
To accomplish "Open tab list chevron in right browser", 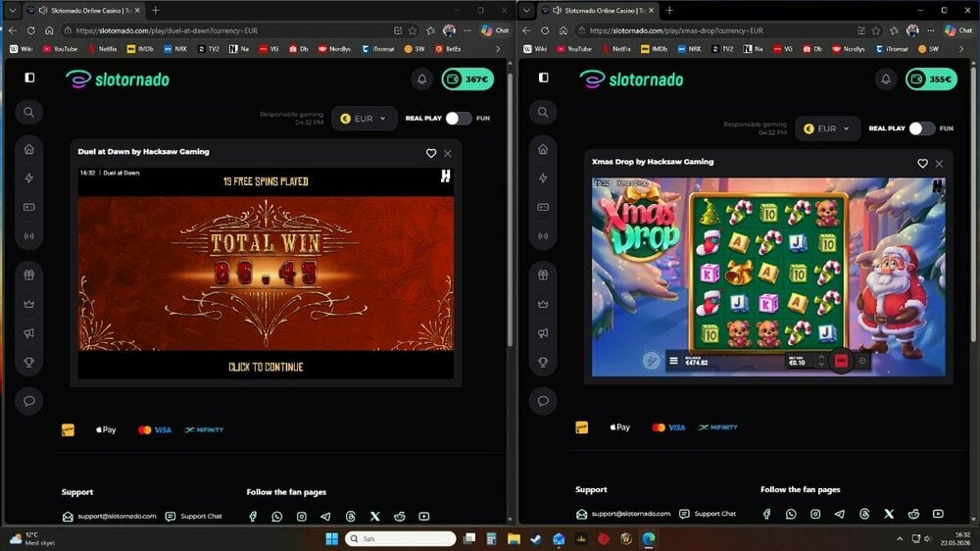I will coord(526,11).
